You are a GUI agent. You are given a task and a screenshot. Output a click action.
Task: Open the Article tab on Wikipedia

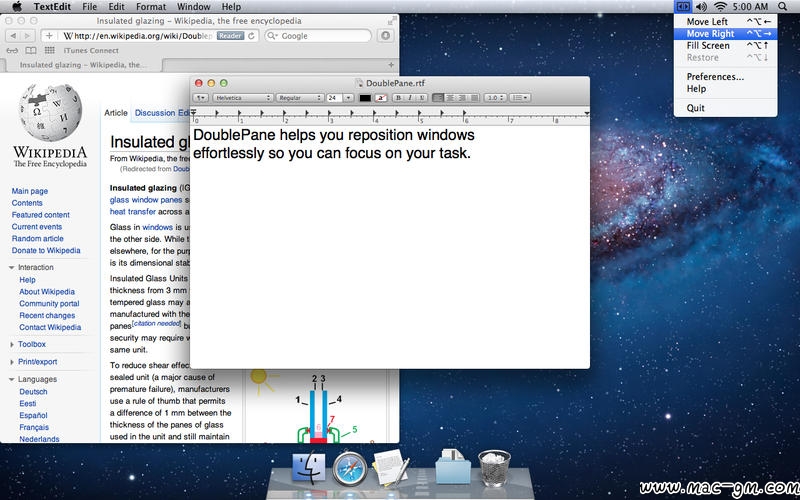pyautogui.click(x=116, y=113)
